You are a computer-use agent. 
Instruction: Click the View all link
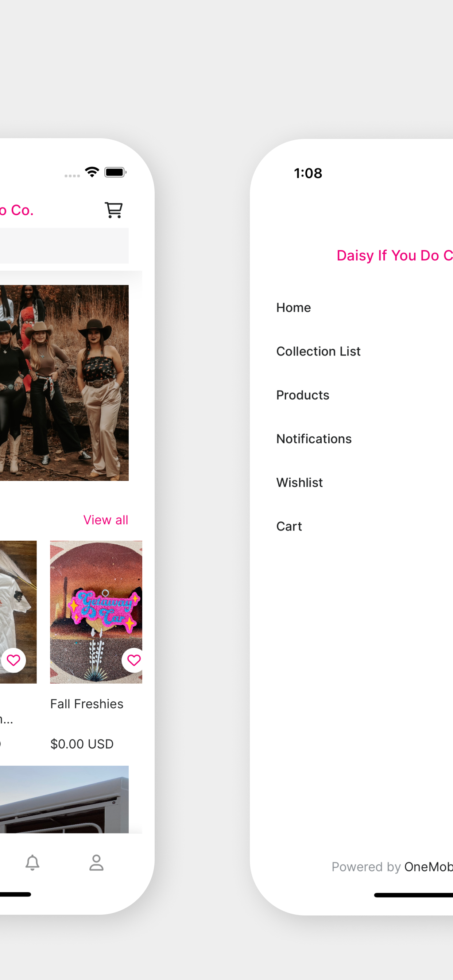(106, 520)
